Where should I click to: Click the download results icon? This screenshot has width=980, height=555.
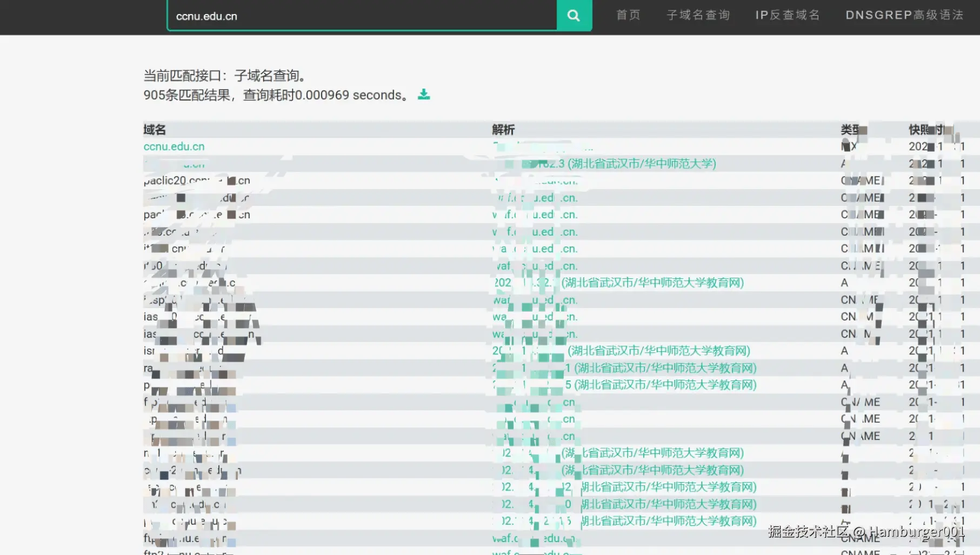[424, 94]
